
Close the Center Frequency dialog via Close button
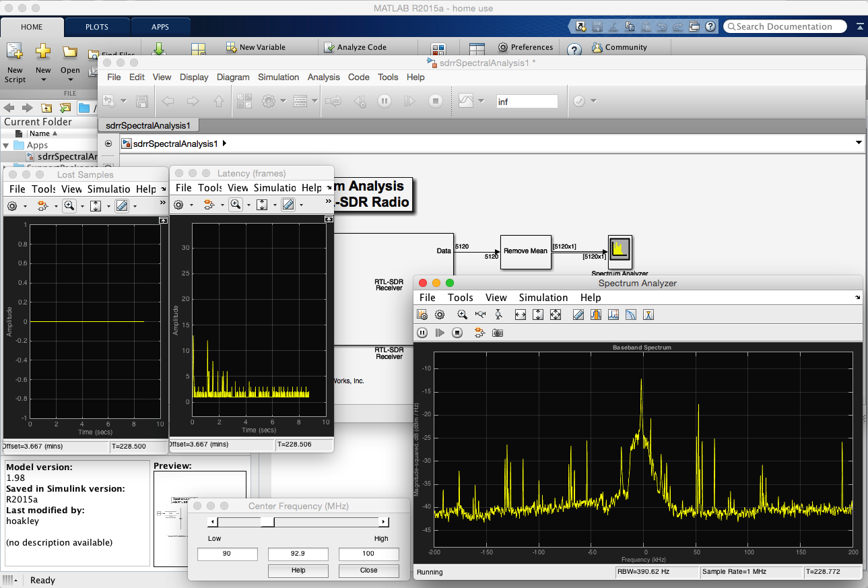click(x=368, y=570)
